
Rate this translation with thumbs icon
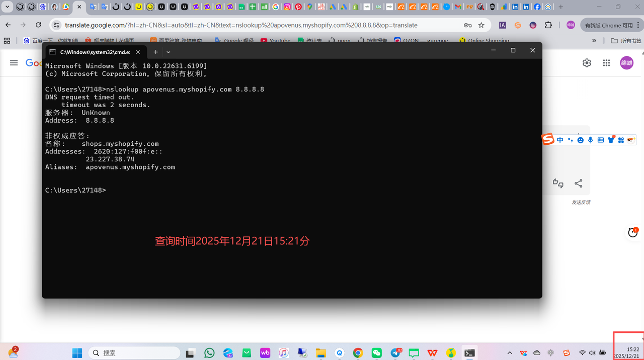(x=558, y=184)
